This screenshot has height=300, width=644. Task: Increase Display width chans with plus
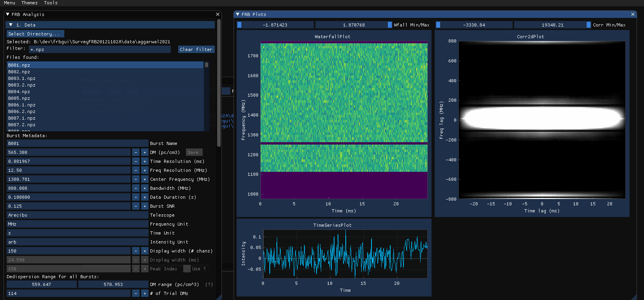click(x=145, y=251)
